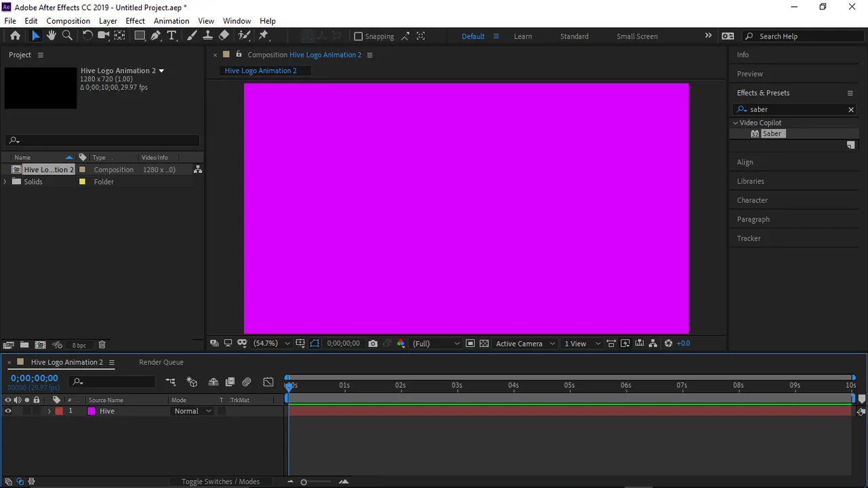Screen dimensions: 868x488
Task: Open the Character panel
Action: tap(752, 201)
